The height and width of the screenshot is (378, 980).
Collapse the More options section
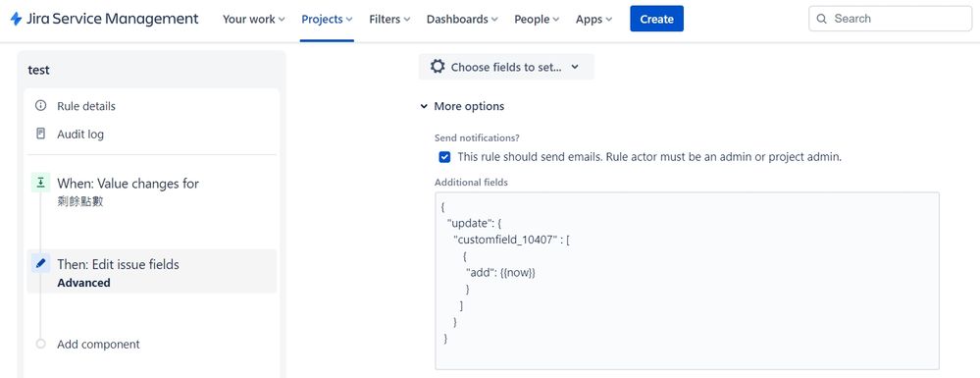[x=462, y=106]
